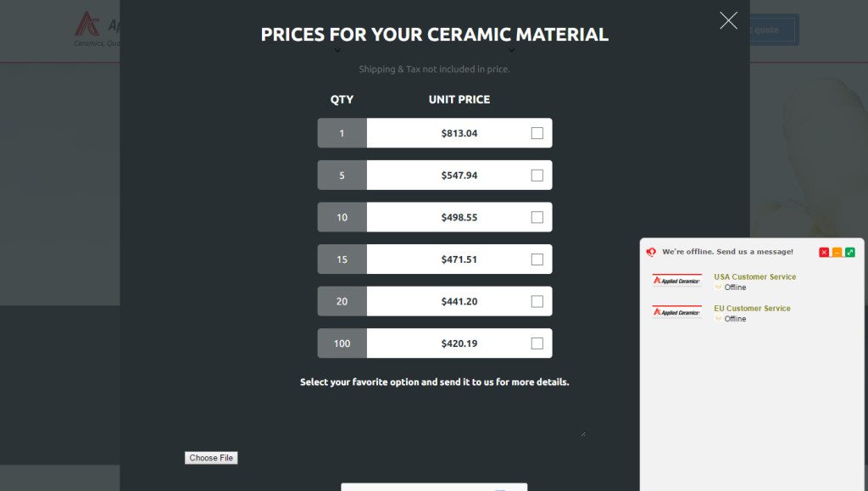The height and width of the screenshot is (491, 868).
Task: Close the offline chat widget
Action: tap(824, 253)
